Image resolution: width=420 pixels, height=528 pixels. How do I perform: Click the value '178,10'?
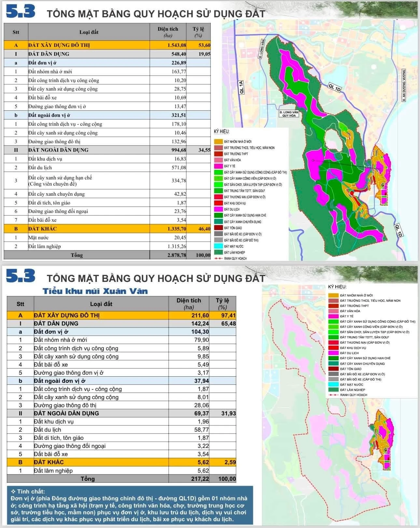[x=179, y=124]
